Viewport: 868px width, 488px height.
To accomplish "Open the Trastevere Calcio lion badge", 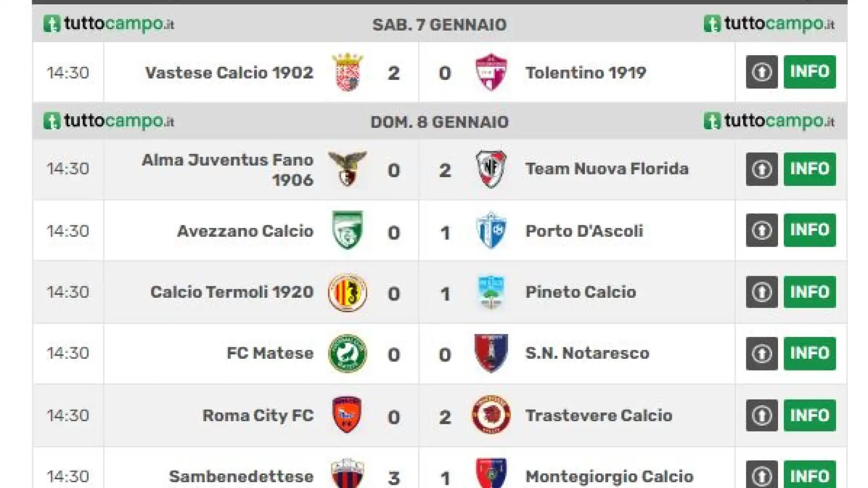I will (x=491, y=415).
